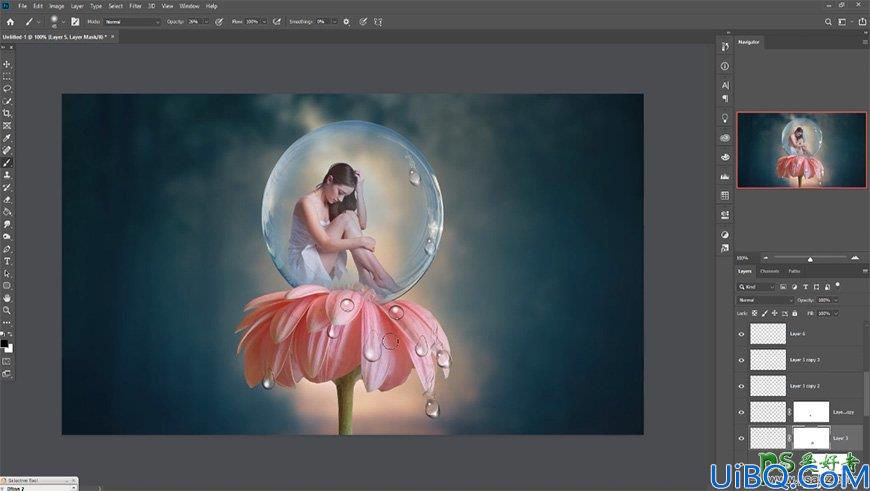Select the Crop tool
This screenshot has height=491, width=870.
(7, 113)
